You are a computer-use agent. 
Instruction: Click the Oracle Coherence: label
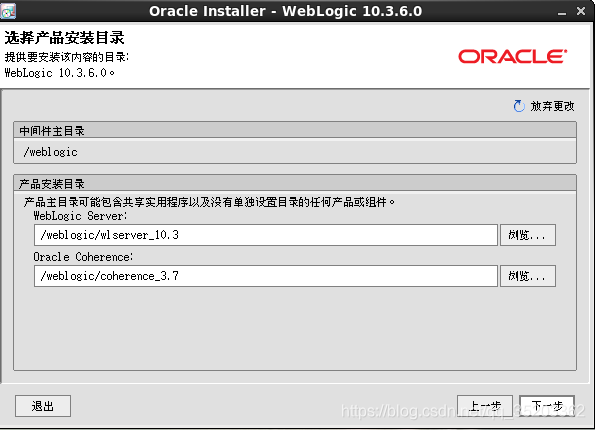(x=83, y=257)
